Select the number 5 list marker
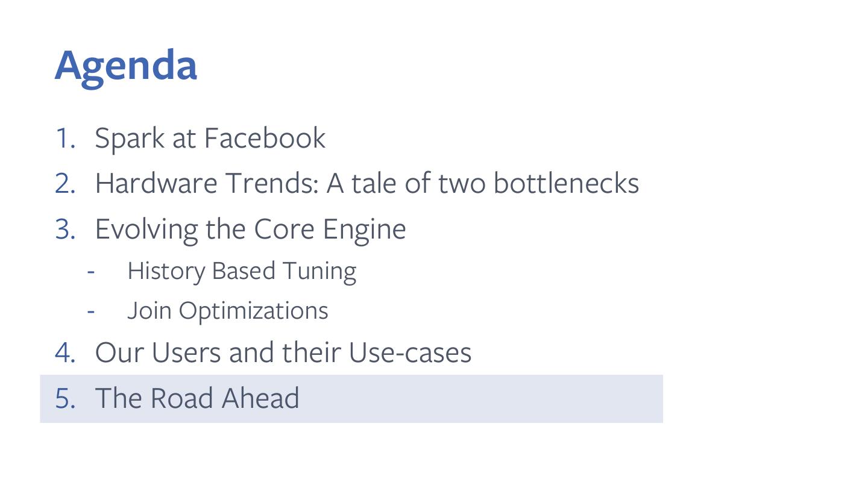The width and height of the screenshot is (868, 488). pyautogui.click(x=64, y=398)
